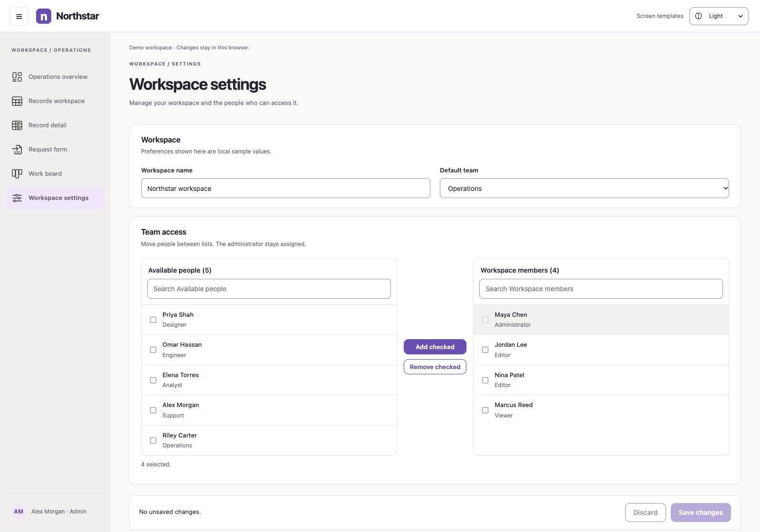This screenshot has height=532, width=760.
Task: Click the Work board icon
Action: pos(17,174)
